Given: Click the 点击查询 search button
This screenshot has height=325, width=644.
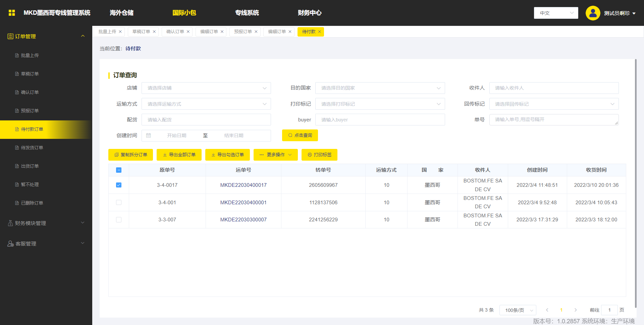Looking at the screenshot, I should (x=300, y=136).
